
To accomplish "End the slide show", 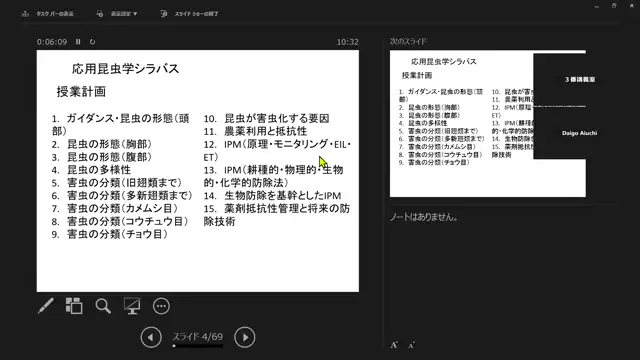I will (x=189, y=13).
